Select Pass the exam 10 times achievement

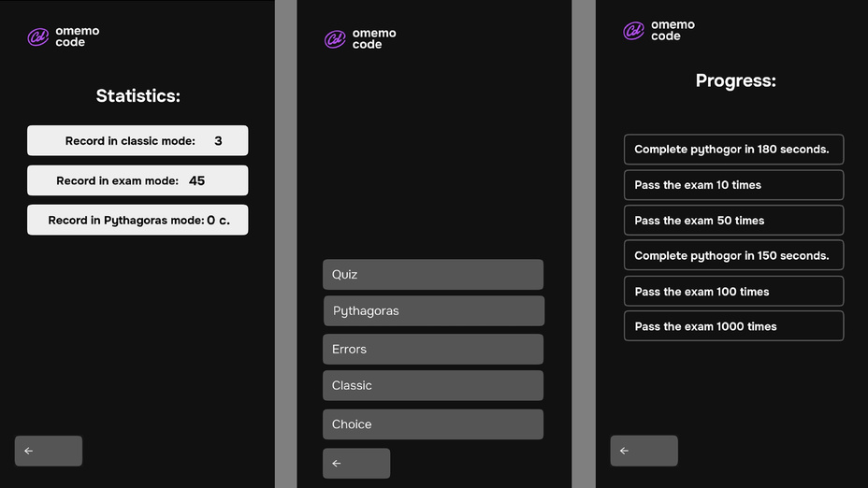click(733, 185)
